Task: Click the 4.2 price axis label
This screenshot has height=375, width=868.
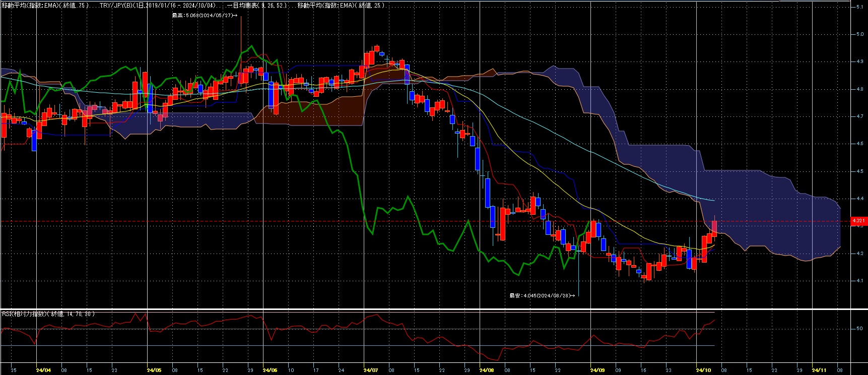Action: (x=859, y=254)
